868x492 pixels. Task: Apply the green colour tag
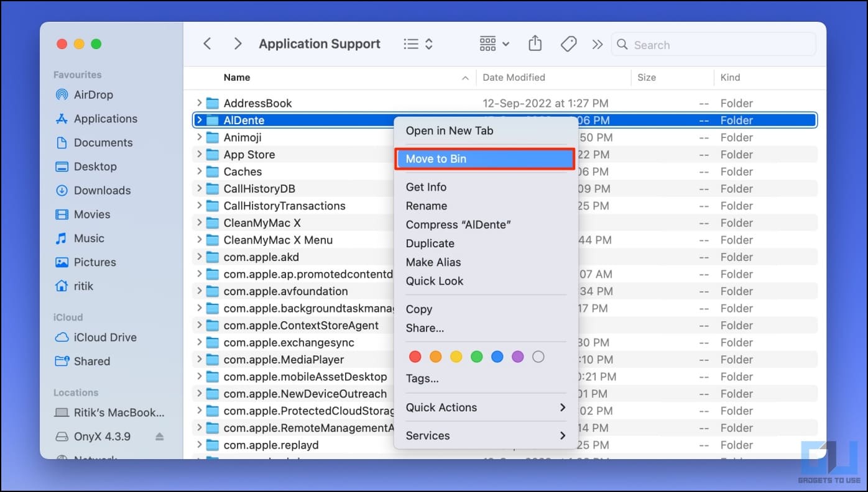477,357
